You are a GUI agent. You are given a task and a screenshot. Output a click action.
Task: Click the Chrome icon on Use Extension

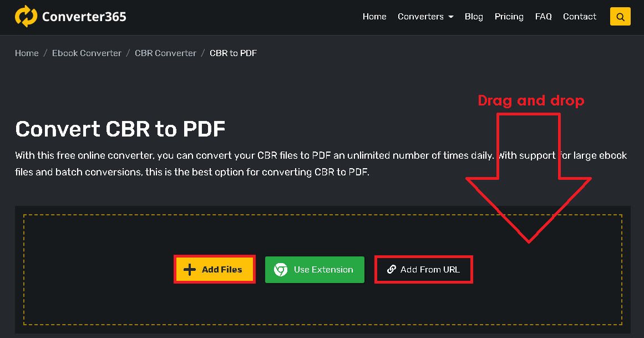pos(281,270)
